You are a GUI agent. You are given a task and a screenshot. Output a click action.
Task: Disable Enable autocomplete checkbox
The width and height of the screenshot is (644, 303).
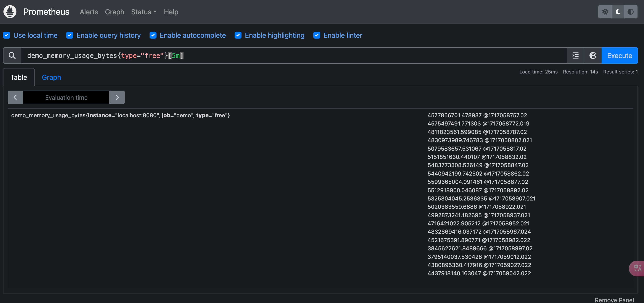click(153, 35)
